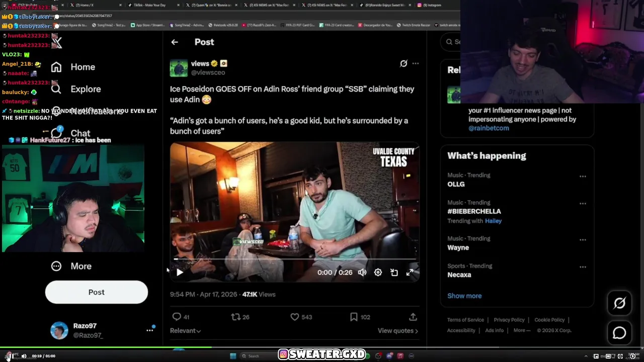Play the Ice Poseidon video
This screenshot has height=362, width=644.
pos(180,273)
